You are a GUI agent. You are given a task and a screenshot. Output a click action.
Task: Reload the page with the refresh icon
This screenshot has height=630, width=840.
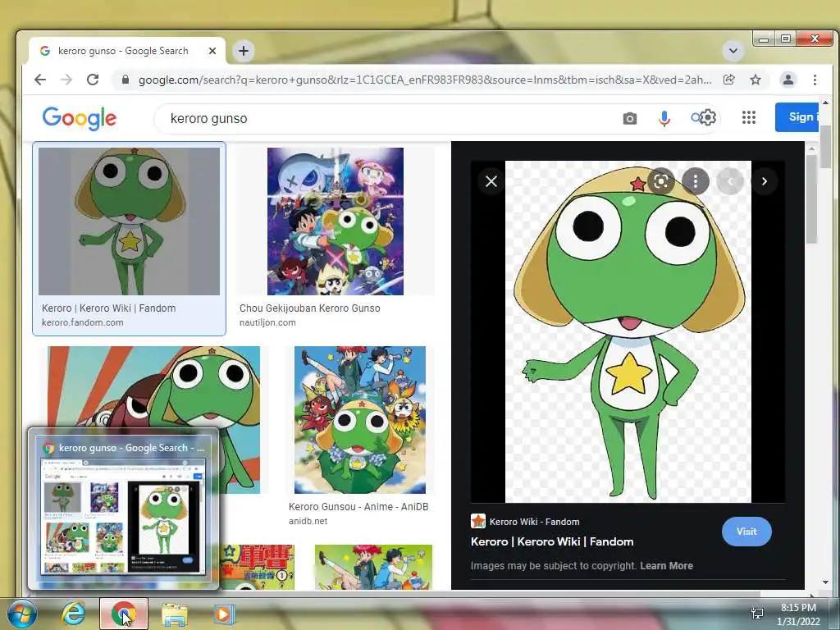click(93, 80)
